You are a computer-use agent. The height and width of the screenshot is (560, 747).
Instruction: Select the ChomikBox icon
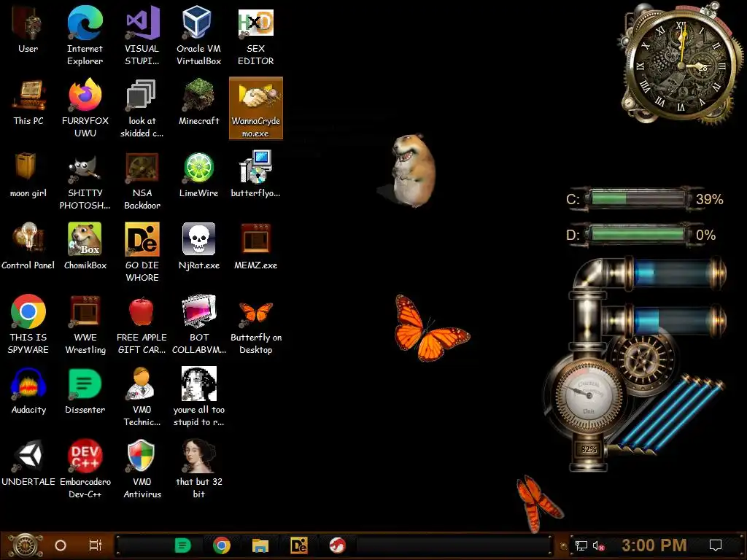point(85,246)
